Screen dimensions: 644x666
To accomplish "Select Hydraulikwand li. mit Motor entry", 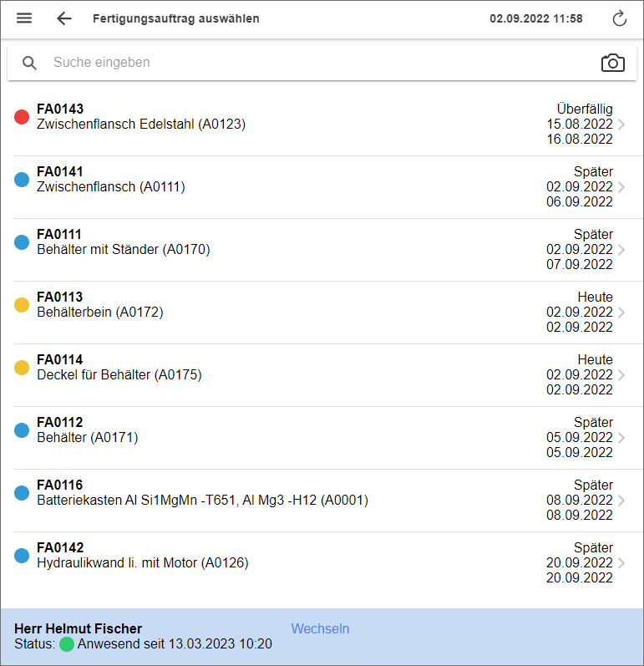I will [x=143, y=563].
